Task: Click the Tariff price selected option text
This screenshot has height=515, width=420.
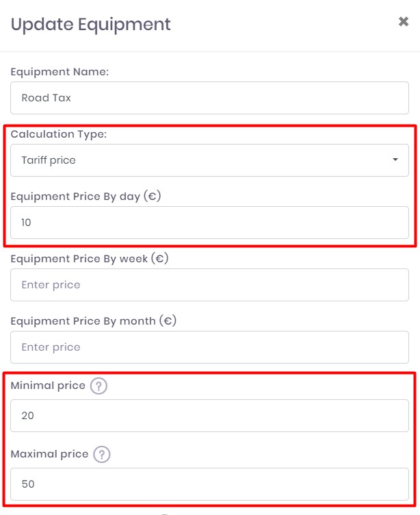Action: click(49, 160)
